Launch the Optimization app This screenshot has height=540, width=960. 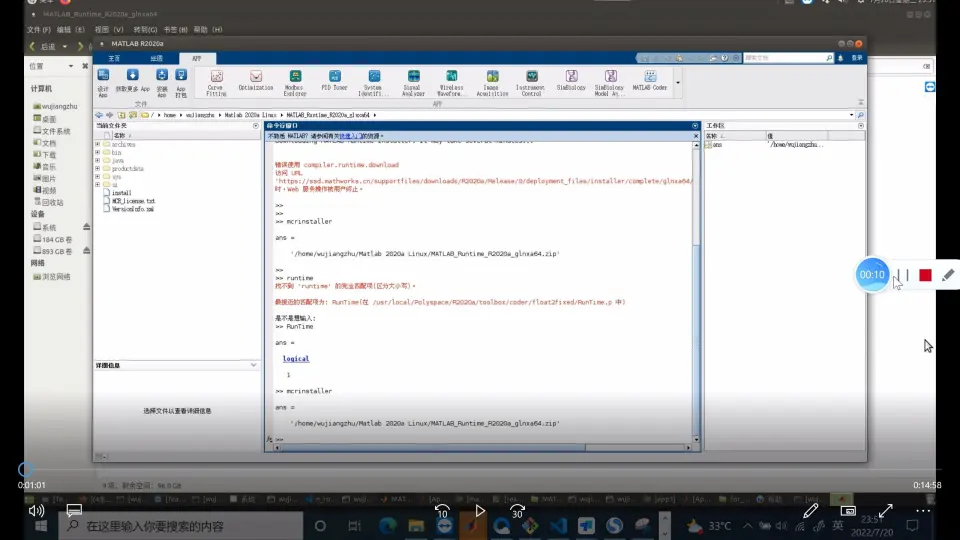[256, 81]
